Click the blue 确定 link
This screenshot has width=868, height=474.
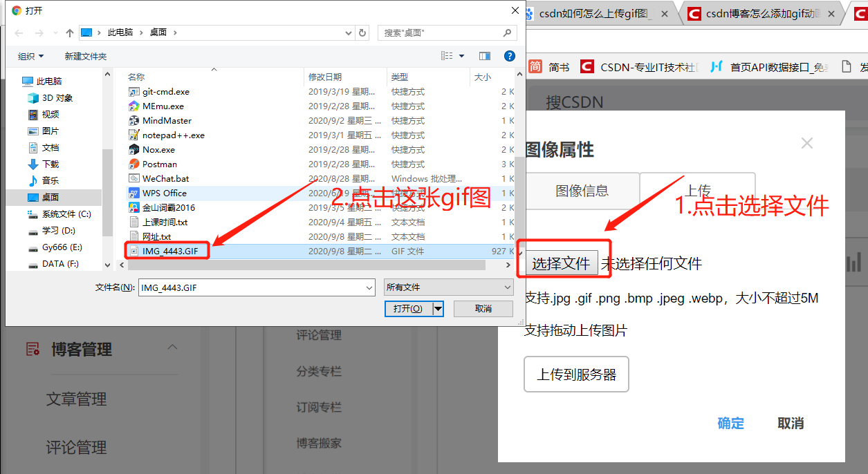tap(730, 424)
